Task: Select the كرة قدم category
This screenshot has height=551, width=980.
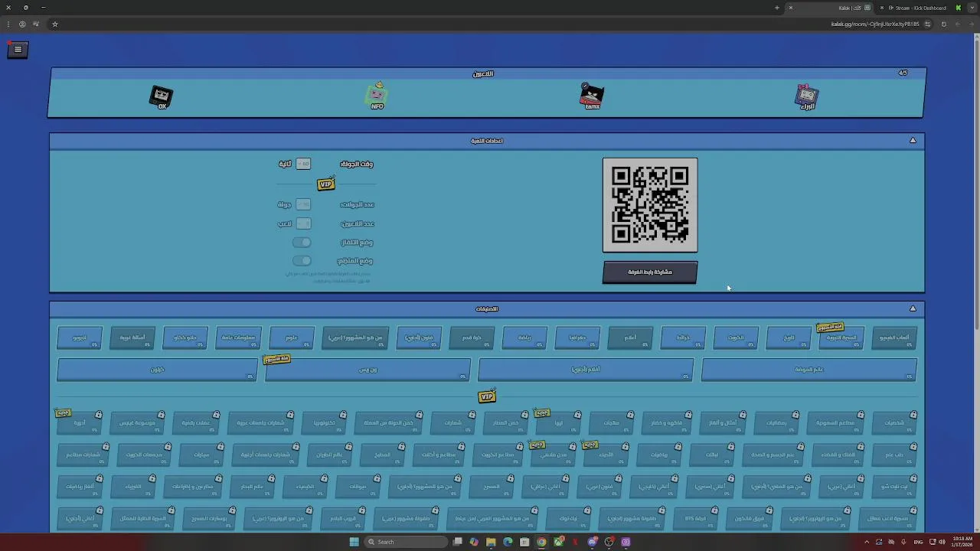Action: tap(472, 338)
